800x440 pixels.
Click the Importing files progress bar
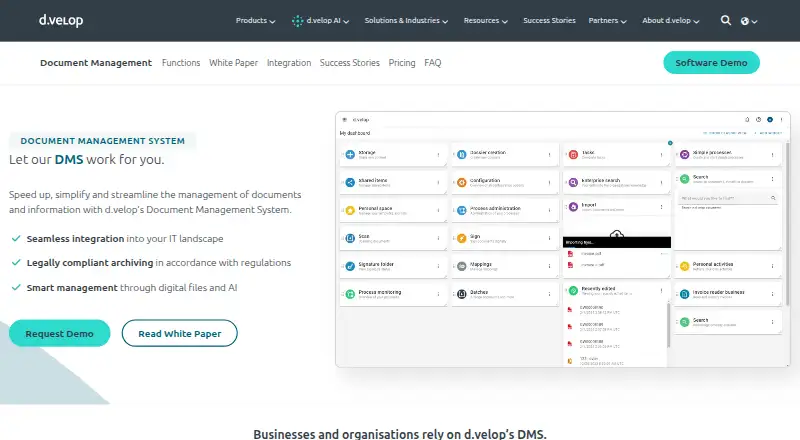[617, 242]
